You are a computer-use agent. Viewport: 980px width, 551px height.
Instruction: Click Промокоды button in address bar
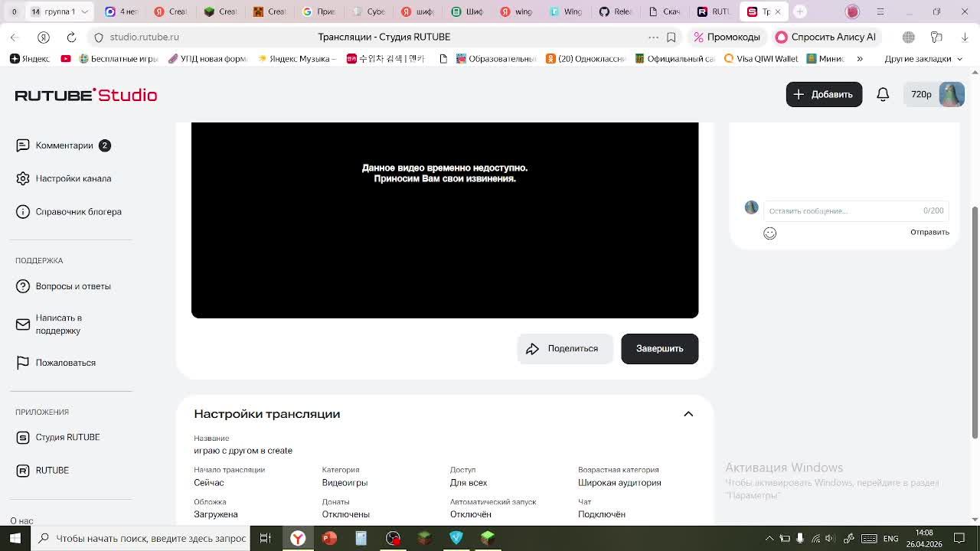[727, 37]
